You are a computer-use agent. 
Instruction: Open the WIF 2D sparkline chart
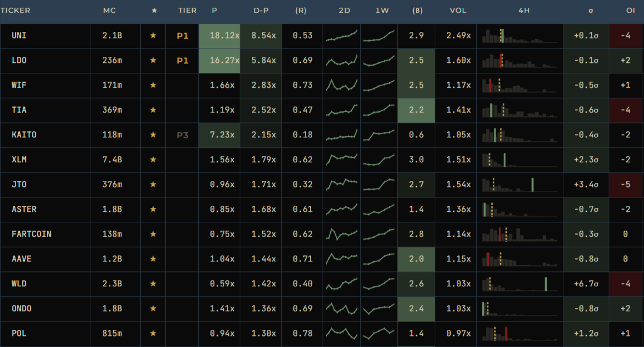(342, 86)
